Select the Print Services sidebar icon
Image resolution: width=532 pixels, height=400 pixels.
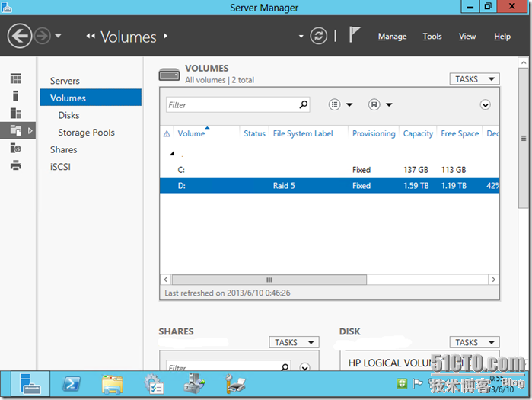tap(16, 165)
